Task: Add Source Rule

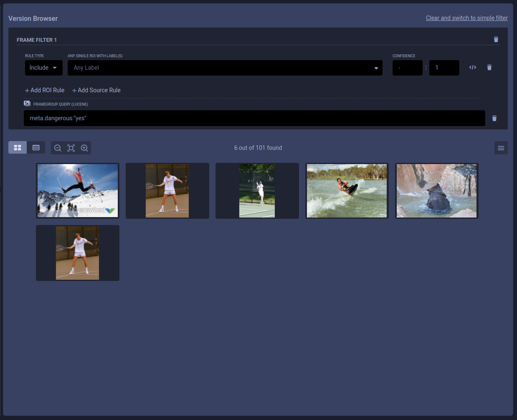Action: click(96, 90)
